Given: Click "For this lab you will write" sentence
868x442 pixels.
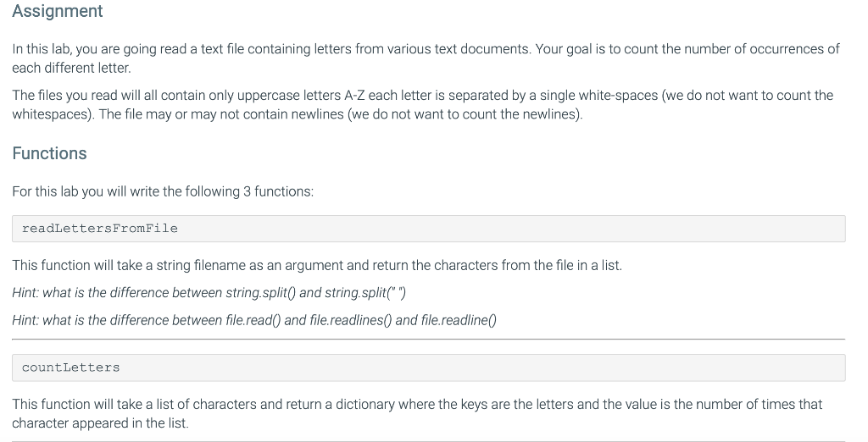Looking at the screenshot, I should [163, 191].
